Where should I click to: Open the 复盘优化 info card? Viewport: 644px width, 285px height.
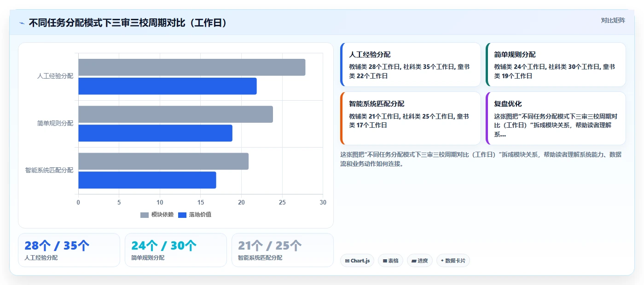pyautogui.click(x=556, y=119)
